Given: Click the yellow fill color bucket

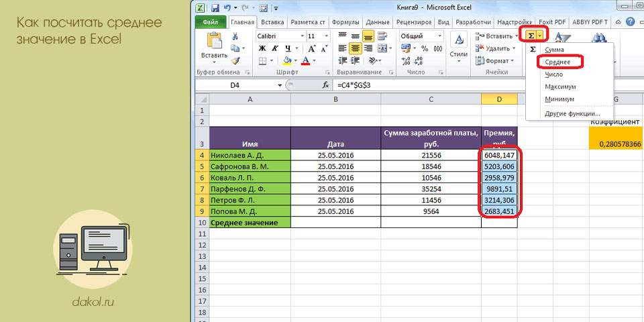Looking at the screenshot, I should pos(287,61).
